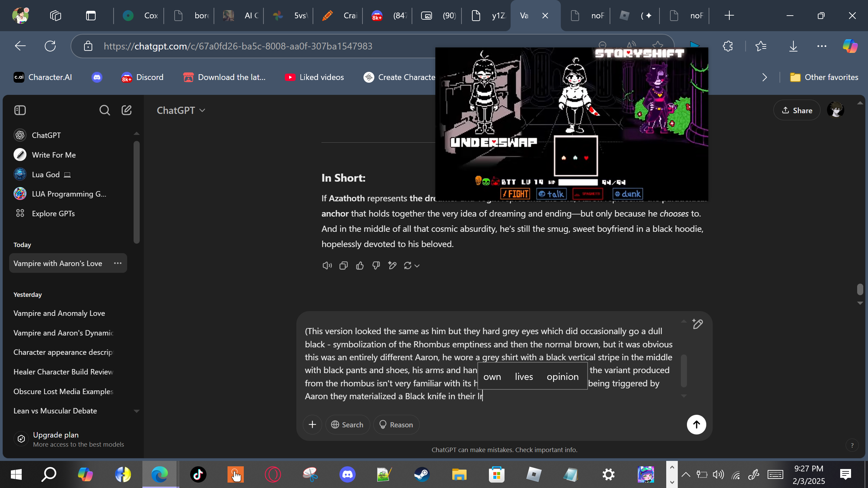Open TikTok from the taskbar

pyautogui.click(x=198, y=474)
